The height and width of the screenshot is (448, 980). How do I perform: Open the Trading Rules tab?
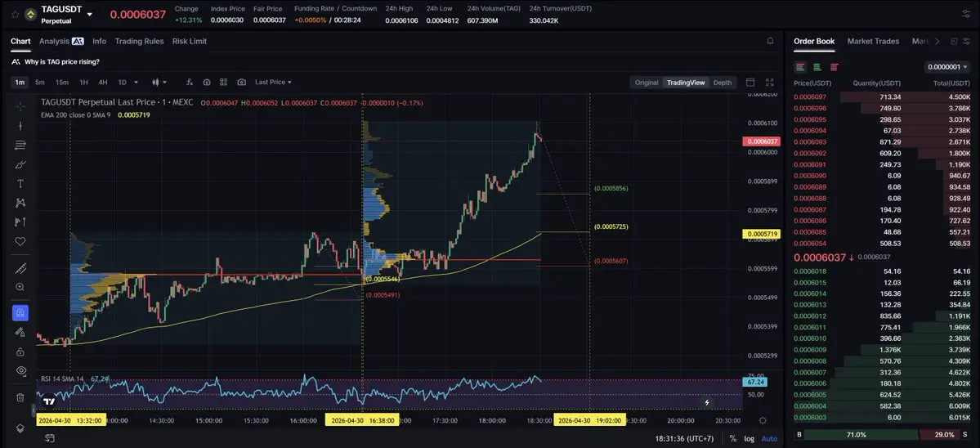pos(140,41)
